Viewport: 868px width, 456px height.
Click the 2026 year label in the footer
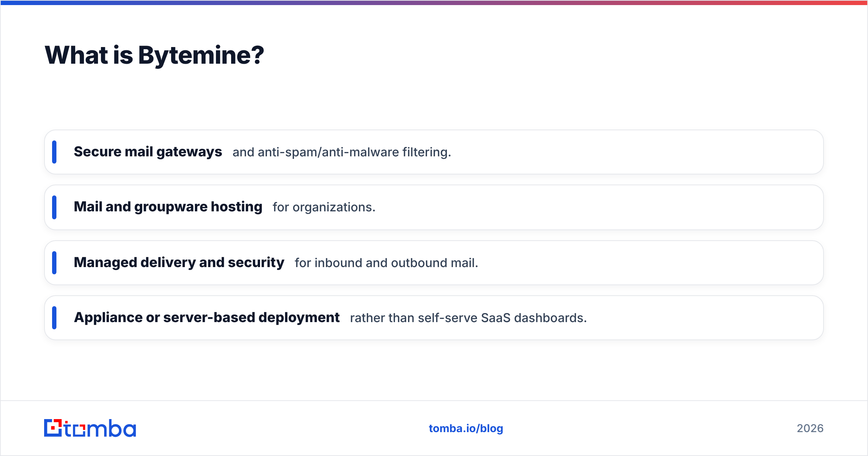tap(810, 428)
